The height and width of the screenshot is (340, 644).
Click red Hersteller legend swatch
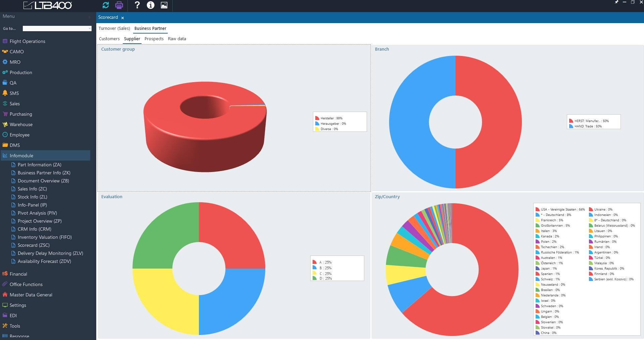[x=317, y=118]
